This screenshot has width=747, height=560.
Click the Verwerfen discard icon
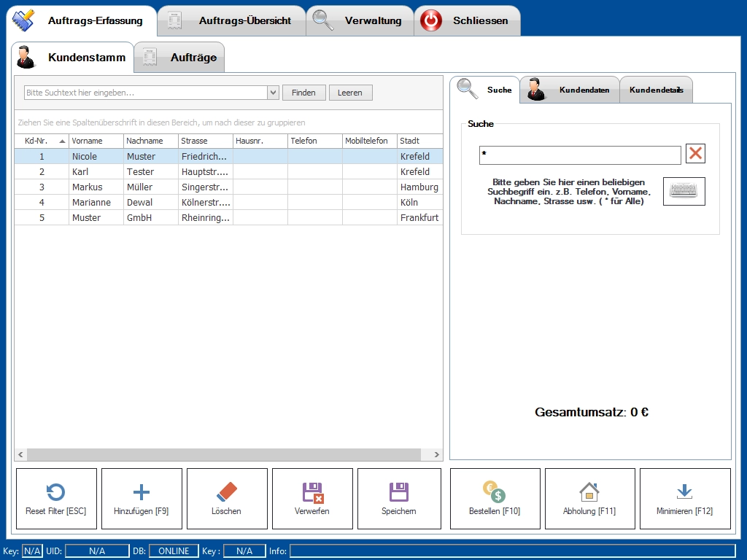click(312, 491)
